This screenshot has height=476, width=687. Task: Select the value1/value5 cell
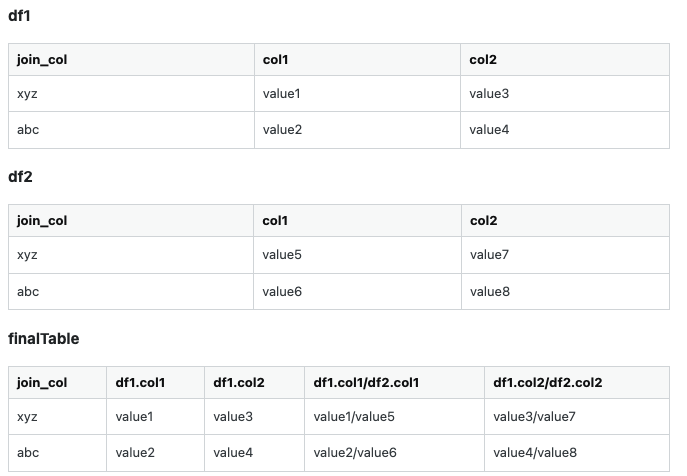pyautogui.click(x=394, y=416)
